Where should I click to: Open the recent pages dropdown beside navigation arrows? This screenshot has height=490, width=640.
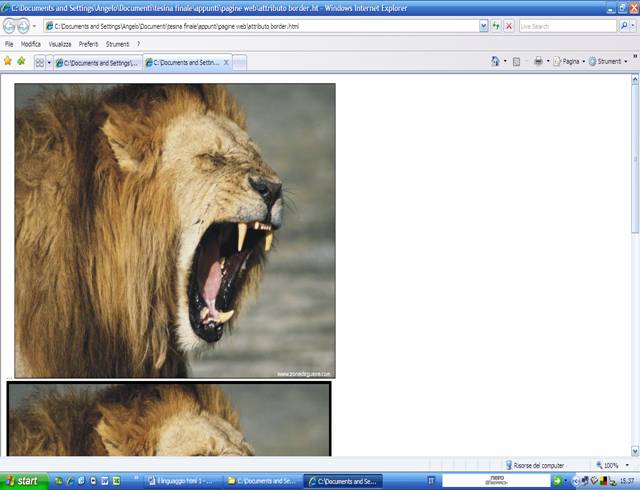34,26
